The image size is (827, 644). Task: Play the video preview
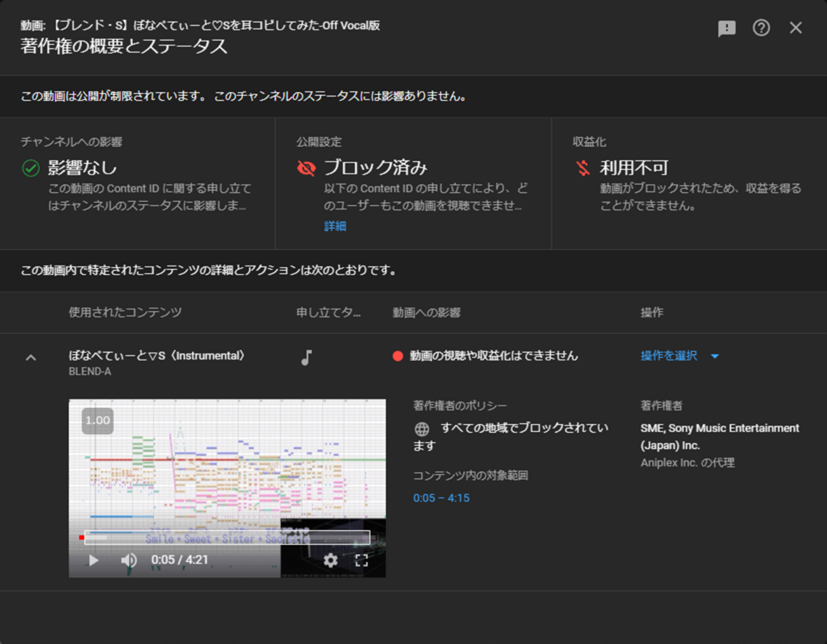click(94, 560)
